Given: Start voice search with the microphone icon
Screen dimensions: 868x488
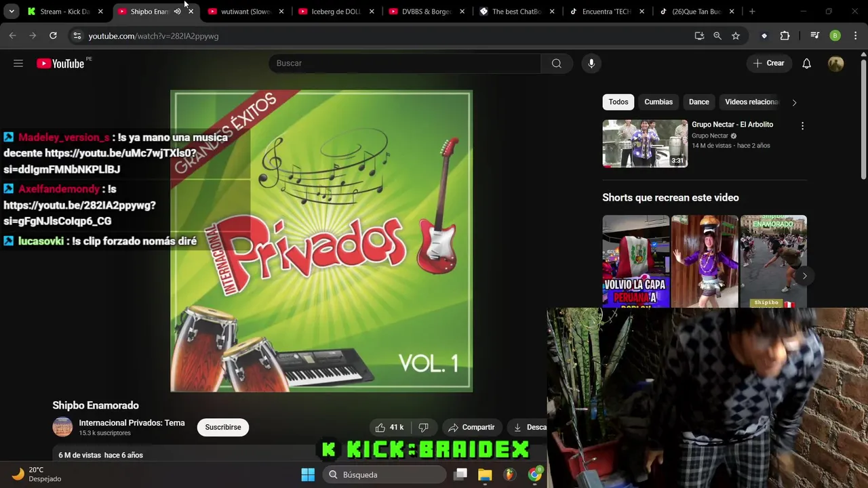Looking at the screenshot, I should pos(591,63).
